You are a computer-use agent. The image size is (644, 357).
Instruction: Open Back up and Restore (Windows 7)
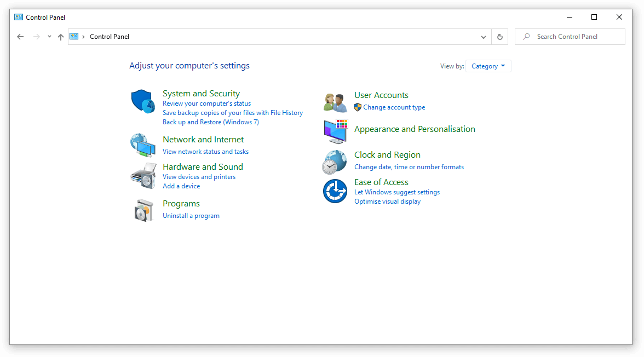[x=211, y=122]
